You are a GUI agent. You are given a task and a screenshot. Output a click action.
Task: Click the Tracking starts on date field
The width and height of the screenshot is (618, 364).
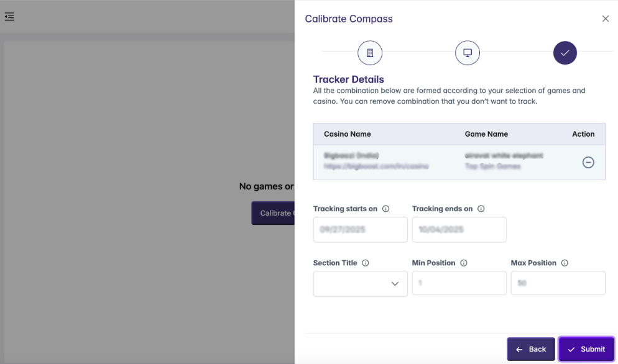pyautogui.click(x=360, y=229)
